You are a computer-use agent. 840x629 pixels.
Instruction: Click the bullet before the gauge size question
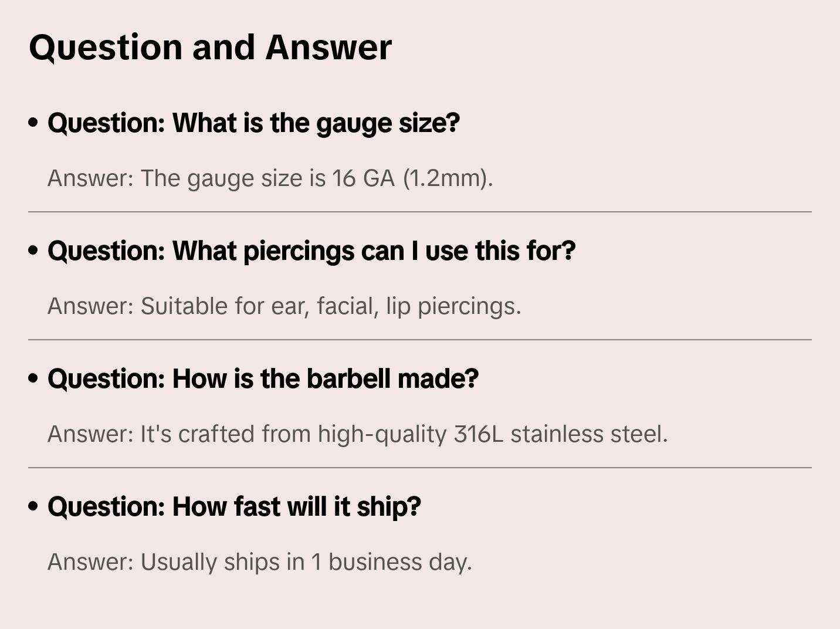pyautogui.click(x=33, y=123)
